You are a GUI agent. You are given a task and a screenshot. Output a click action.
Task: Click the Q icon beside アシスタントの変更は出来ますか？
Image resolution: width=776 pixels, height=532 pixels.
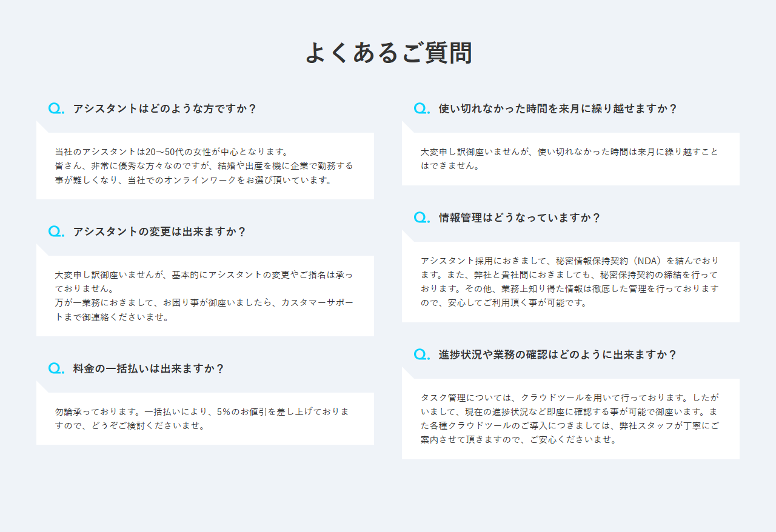click(x=56, y=231)
